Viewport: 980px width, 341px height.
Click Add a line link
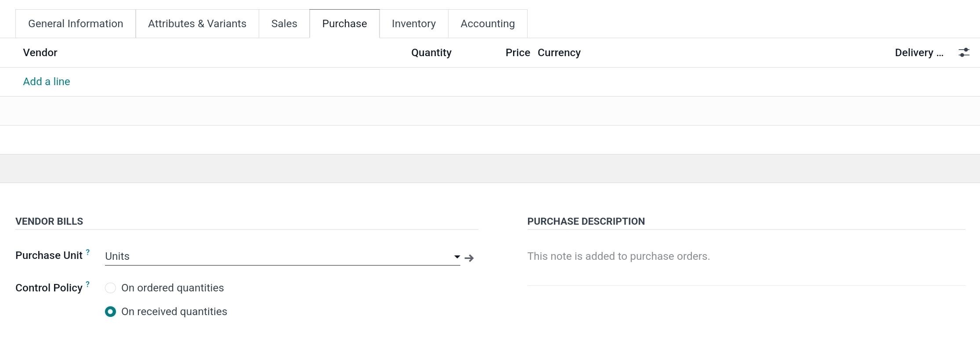click(47, 82)
